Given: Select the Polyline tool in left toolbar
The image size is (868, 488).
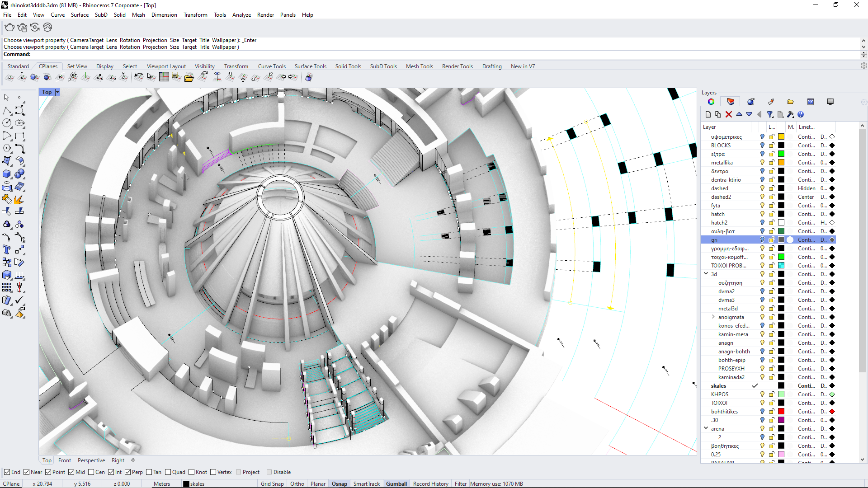Looking at the screenshot, I should [x=7, y=111].
